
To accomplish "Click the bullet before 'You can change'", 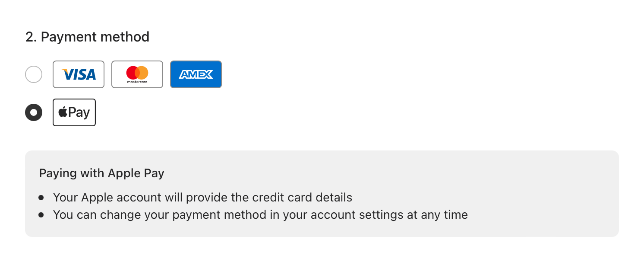I will [41, 214].
